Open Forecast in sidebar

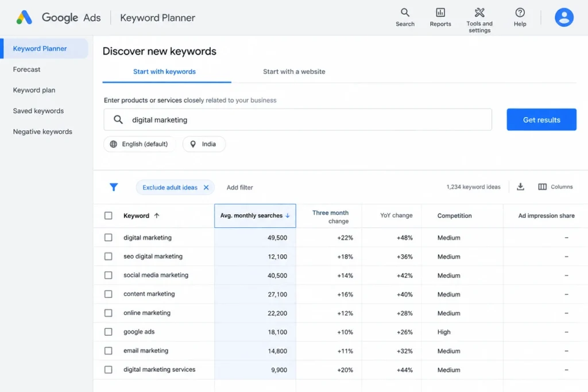click(26, 69)
